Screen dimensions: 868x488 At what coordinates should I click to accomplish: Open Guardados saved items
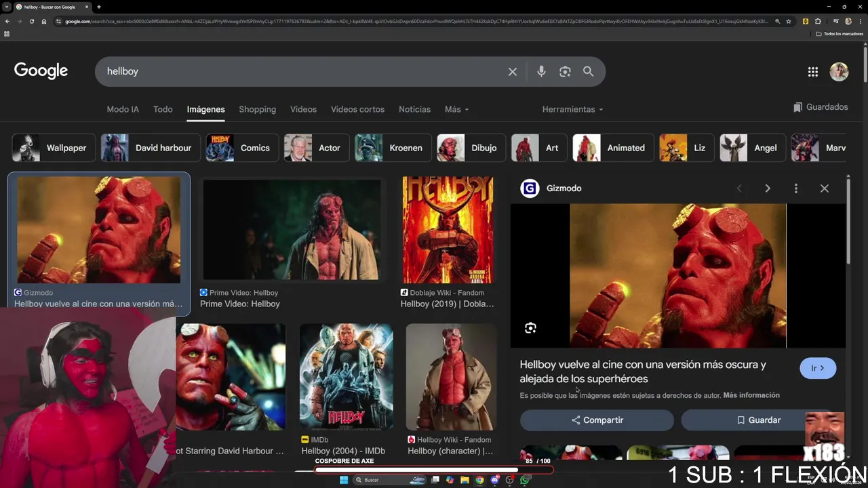(x=821, y=107)
